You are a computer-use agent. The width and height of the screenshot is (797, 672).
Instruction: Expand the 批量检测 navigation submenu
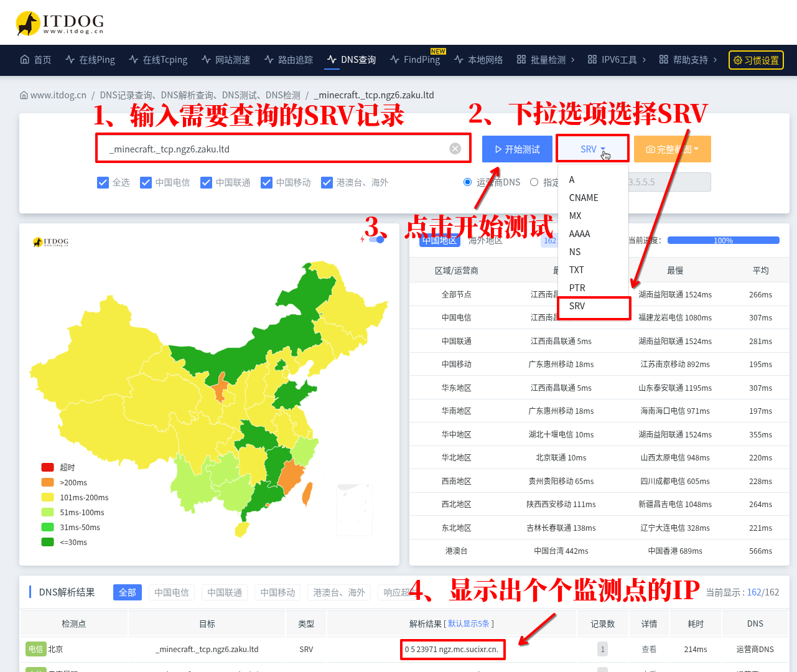coord(546,60)
